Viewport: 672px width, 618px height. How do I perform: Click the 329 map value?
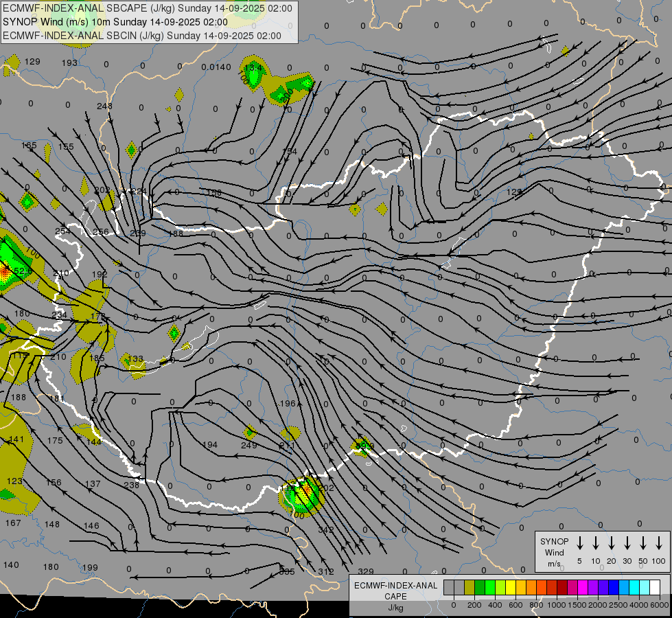(366, 571)
